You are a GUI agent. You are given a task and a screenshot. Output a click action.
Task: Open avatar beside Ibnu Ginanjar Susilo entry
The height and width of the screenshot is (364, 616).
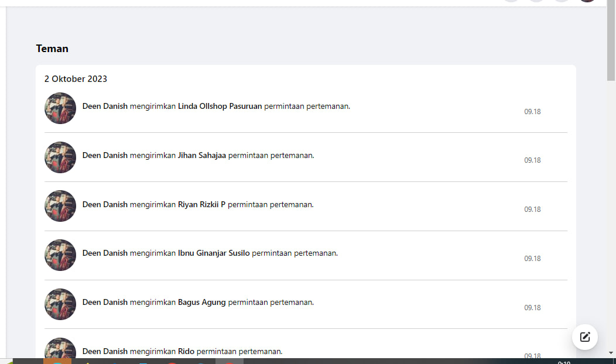(60, 255)
